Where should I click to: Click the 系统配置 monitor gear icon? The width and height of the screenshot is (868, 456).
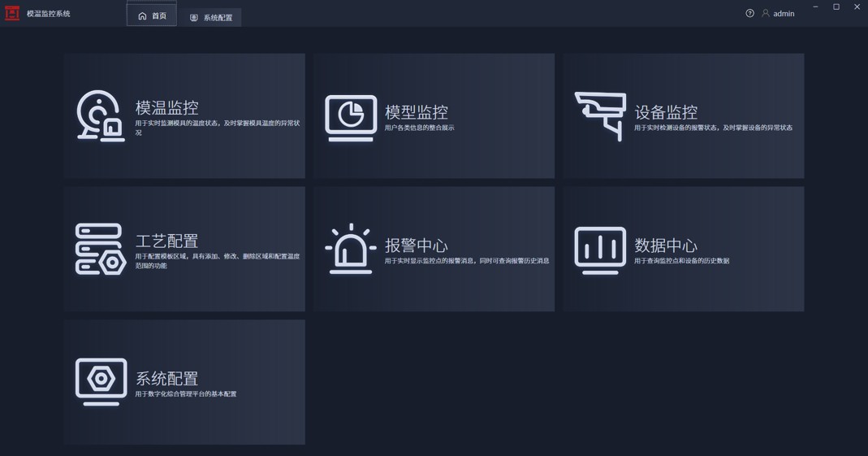pos(101,382)
